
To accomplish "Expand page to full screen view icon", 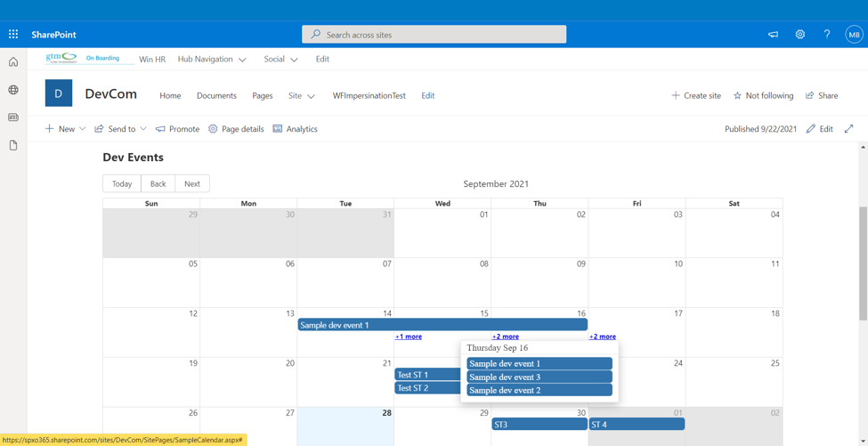I will pos(848,129).
